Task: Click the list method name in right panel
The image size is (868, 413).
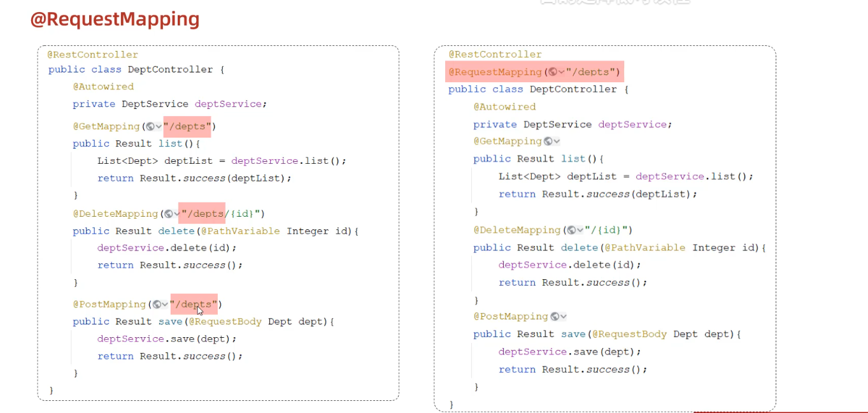Action: tap(573, 159)
